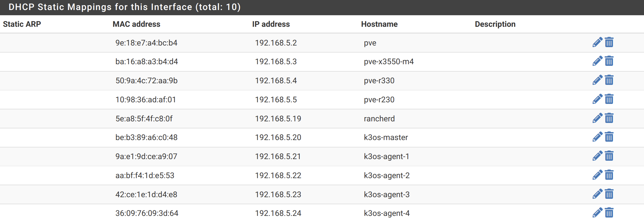
Task: Select the MAC address column header
Action: click(x=136, y=24)
